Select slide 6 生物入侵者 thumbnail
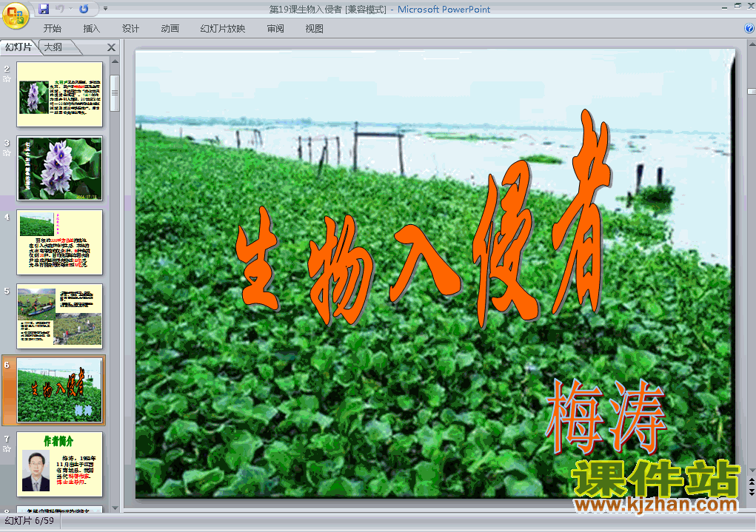 (x=60, y=391)
